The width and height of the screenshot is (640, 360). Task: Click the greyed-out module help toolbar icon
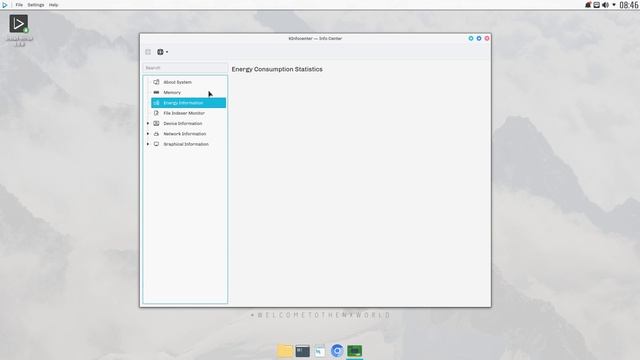tap(148, 52)
